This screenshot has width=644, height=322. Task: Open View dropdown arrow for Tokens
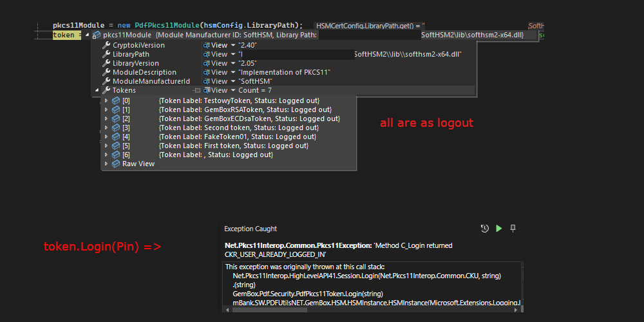pyautogui.click(x=233, y=90)
